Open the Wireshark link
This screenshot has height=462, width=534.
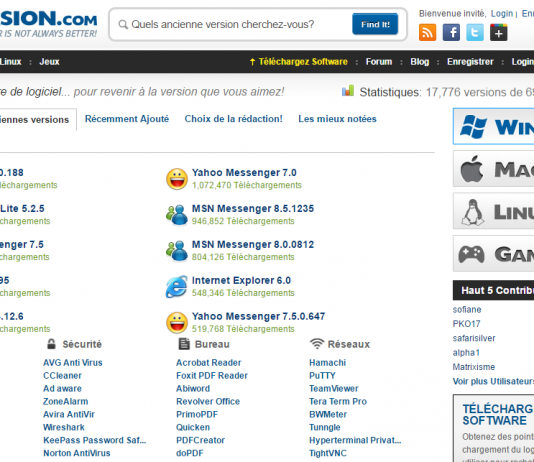pos(64,427)
